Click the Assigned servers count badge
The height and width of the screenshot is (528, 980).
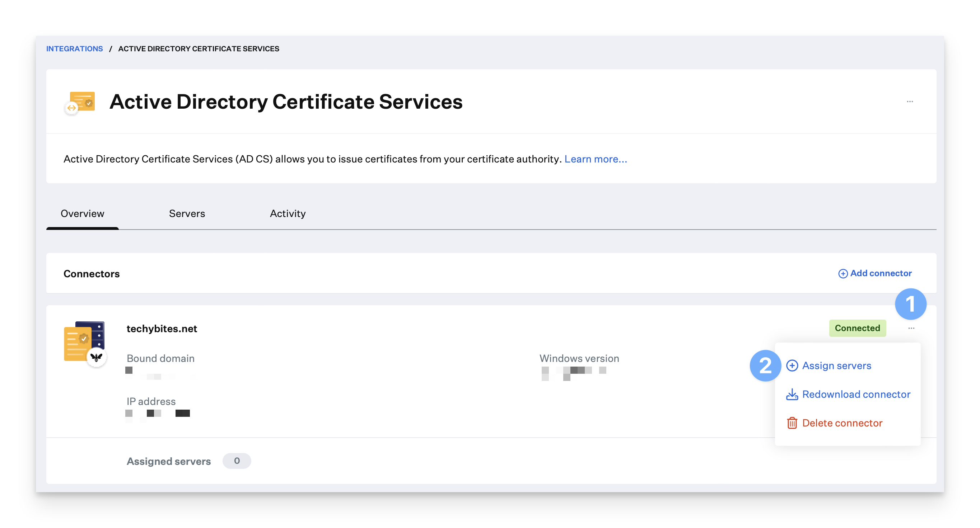(x=237, y=461)
